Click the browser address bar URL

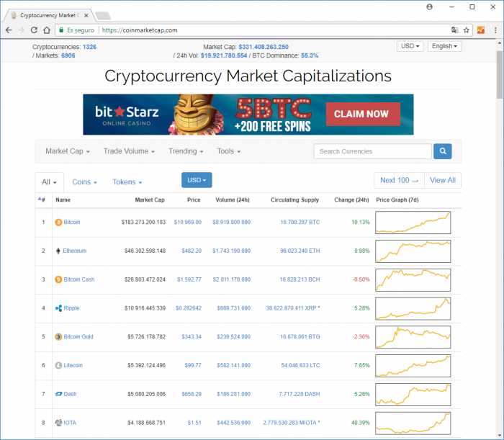(140, 30)
